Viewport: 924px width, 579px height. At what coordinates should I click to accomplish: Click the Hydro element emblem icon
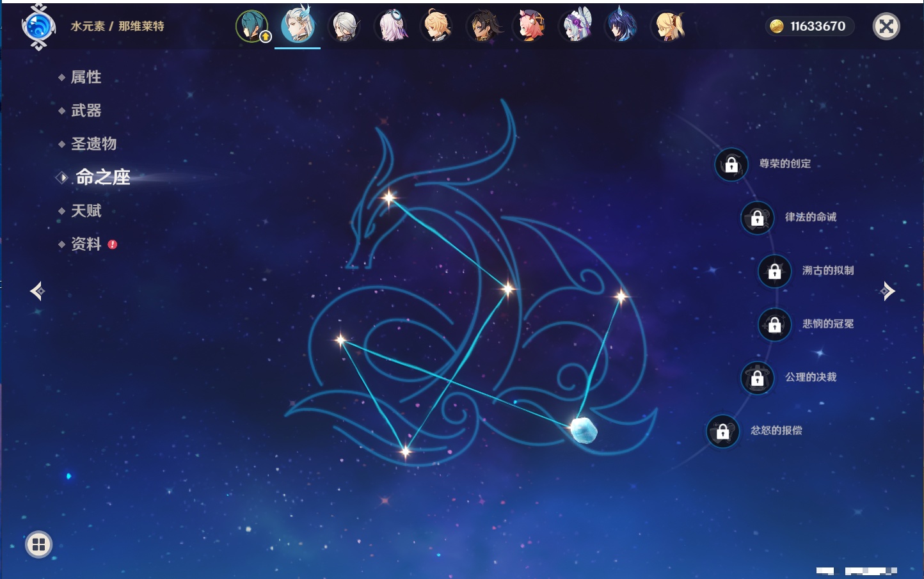click(x=38, y=27)
